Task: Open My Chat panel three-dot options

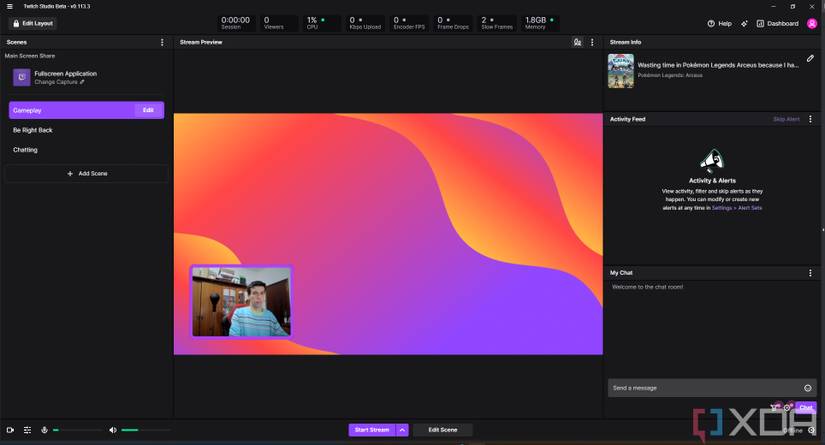Action: tap(810, 273)
